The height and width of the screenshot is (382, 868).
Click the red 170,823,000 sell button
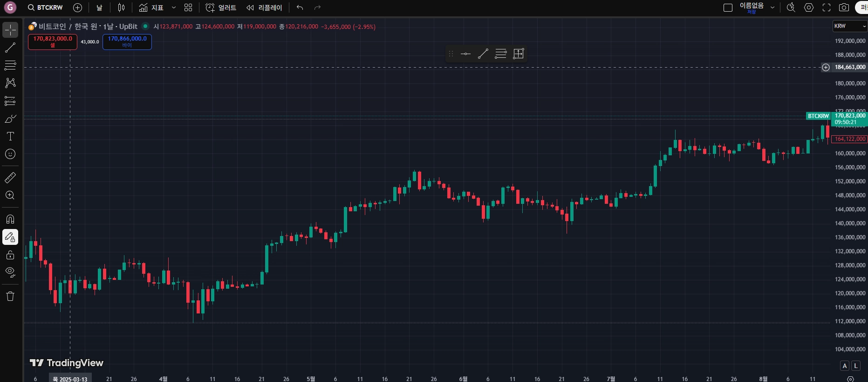pos(53,42)
